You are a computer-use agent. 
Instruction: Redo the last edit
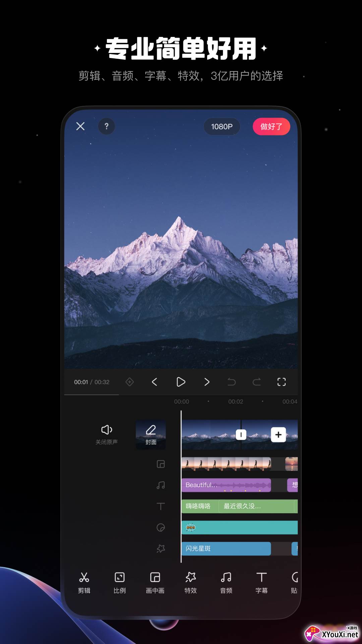tap(257, 382)
